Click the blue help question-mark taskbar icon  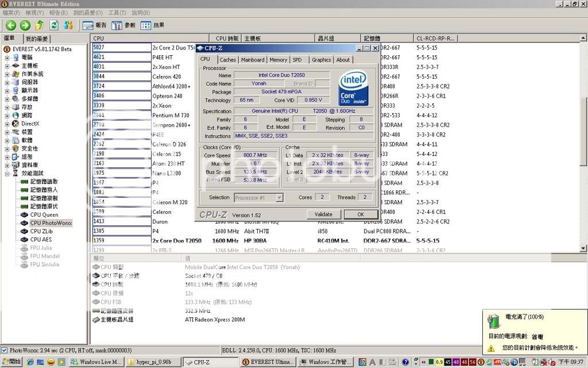[x=405, y=362]
